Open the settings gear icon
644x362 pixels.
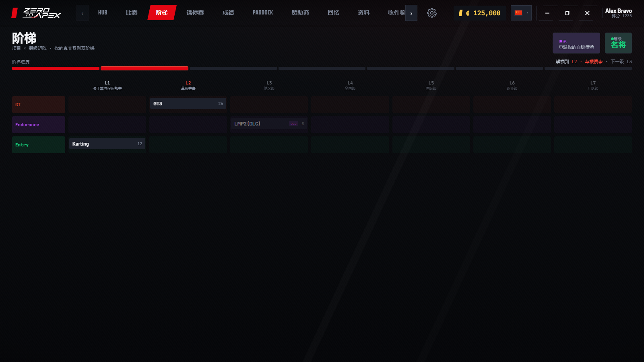point(431,13)
